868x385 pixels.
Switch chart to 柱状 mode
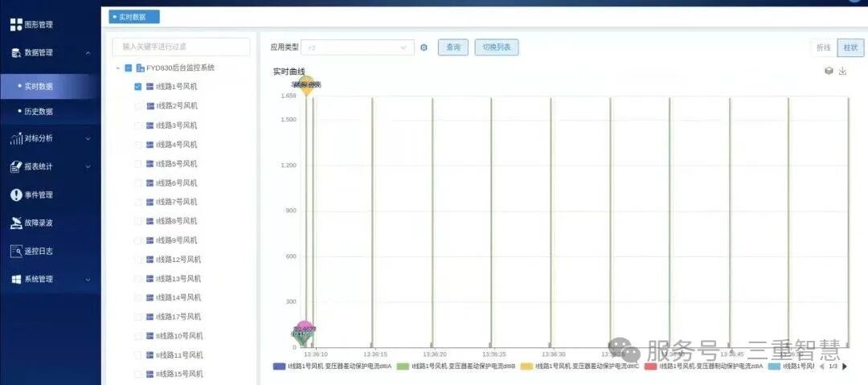(x=850, y=47)
